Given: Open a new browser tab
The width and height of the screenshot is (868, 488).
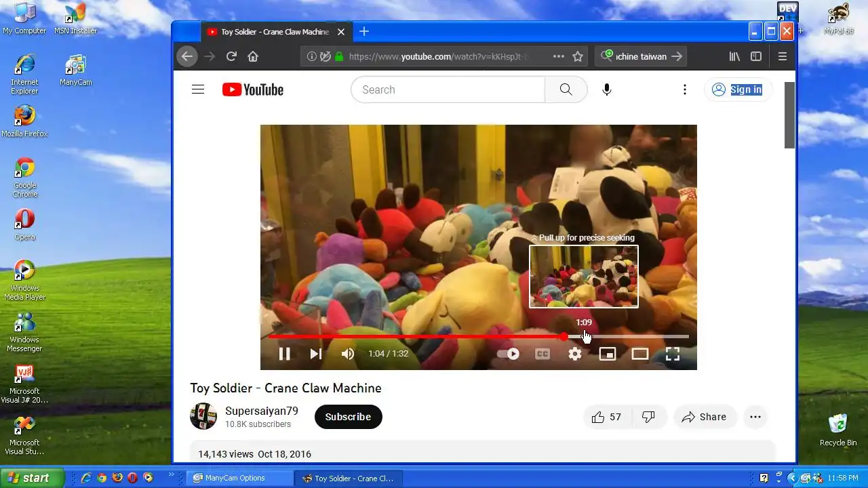Looking at the screenshot, I should tap(364, 31).
